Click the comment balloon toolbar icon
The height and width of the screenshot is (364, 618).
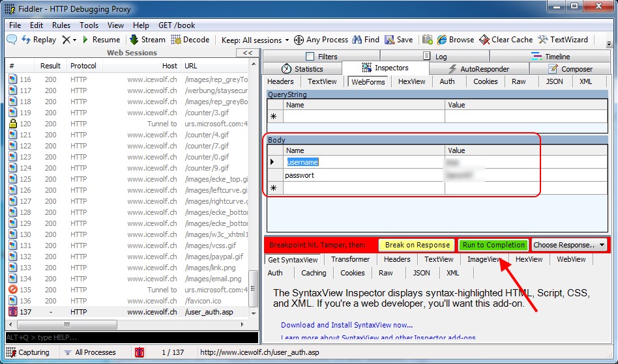point(12,39)
